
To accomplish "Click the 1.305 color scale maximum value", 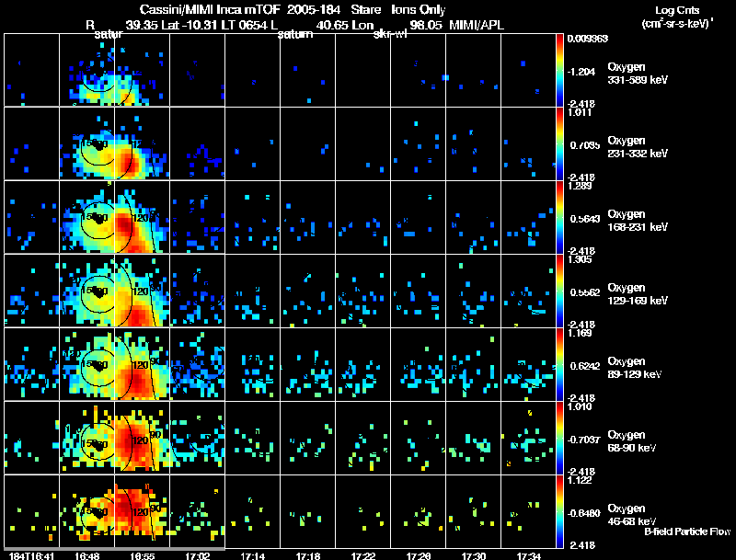I will pyautogui.click(x=580, y=259).
